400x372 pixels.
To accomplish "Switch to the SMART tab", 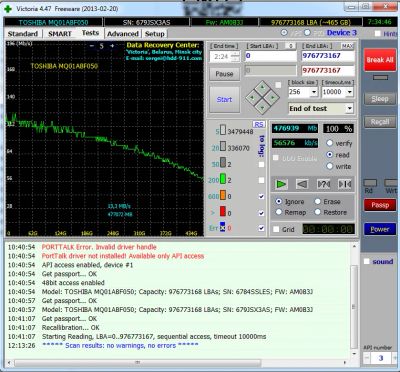I will (60, 34).
